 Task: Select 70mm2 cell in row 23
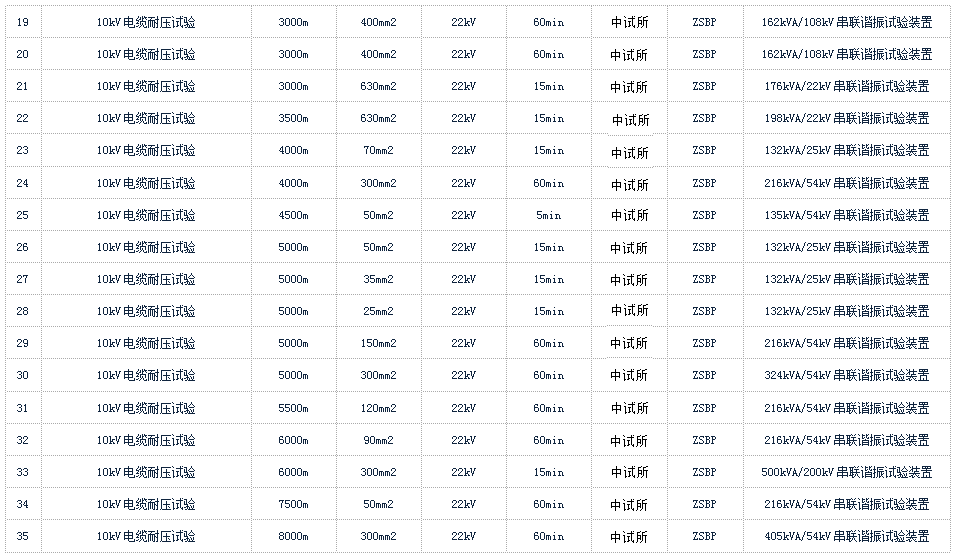[x=378, y=151]
